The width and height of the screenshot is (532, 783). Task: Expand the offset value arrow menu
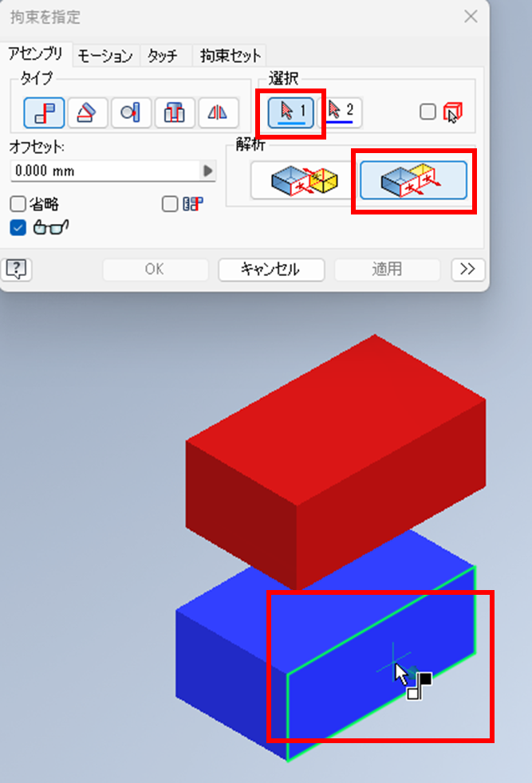pyautogui.click(x=208, y=171)
